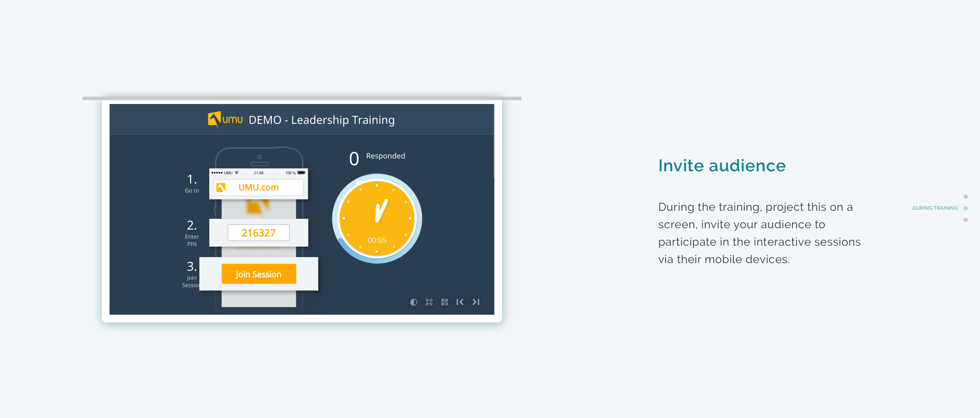Viewport: 980px width, 418px height.
Task: Go to previous slide with the back arrow
Action: pos(460,302)
